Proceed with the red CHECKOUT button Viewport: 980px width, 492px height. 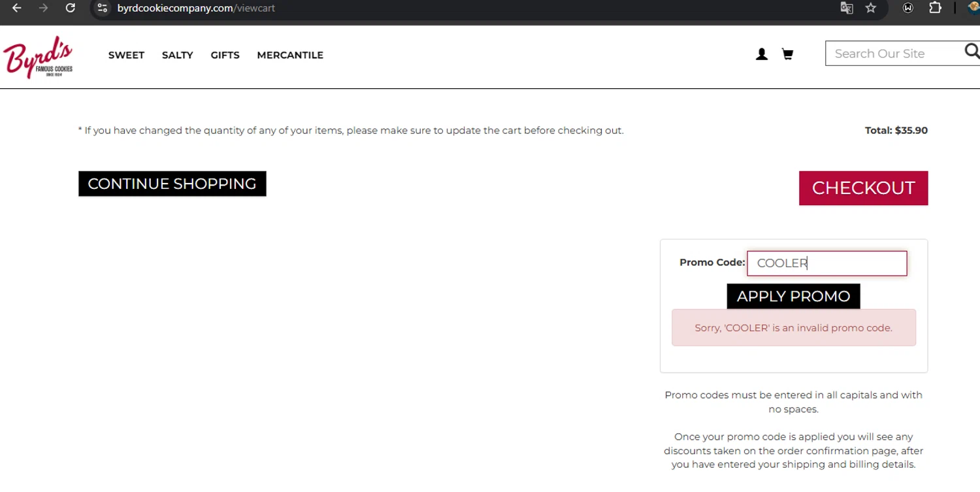pos(863,188)
